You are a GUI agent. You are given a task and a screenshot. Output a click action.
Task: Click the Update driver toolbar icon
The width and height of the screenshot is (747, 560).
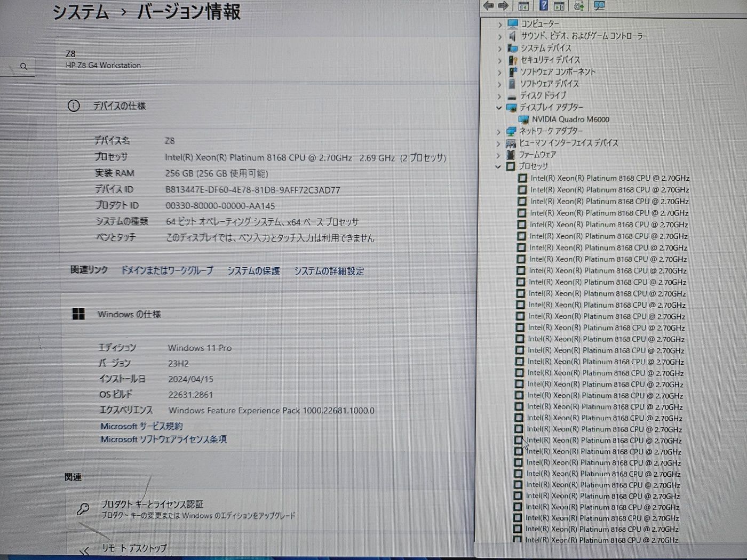[579, 6]
